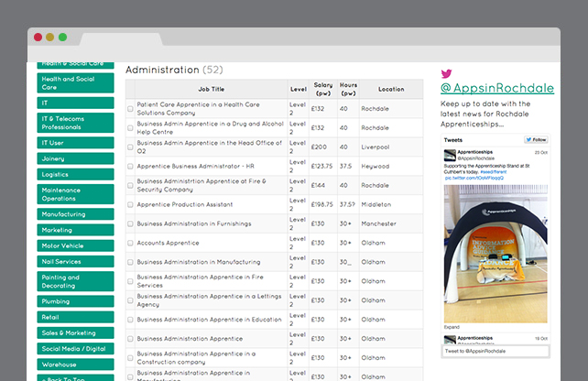This screenshot has width=588, height=381.
Task: Select the Motor Vehicle category
Action: click(76, 245)
